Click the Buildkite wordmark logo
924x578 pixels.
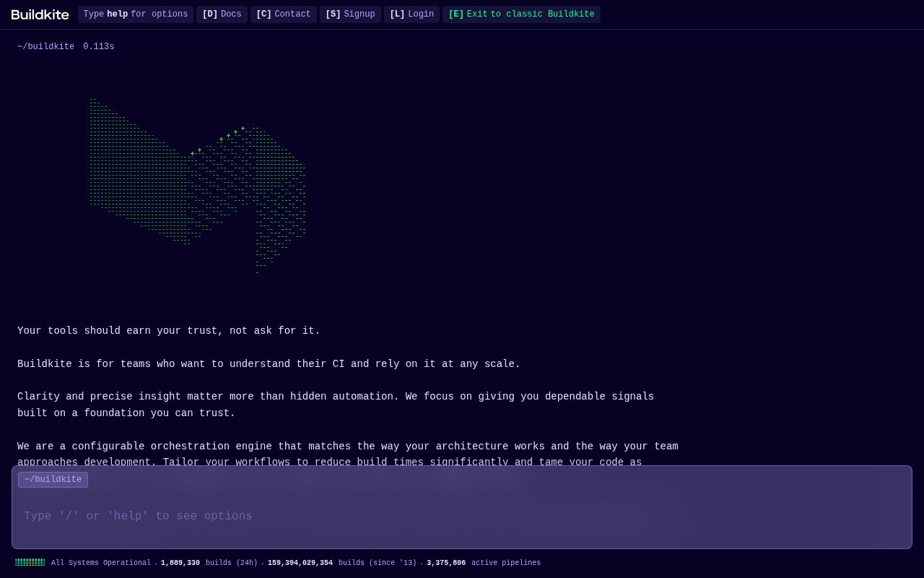[40, 14]
